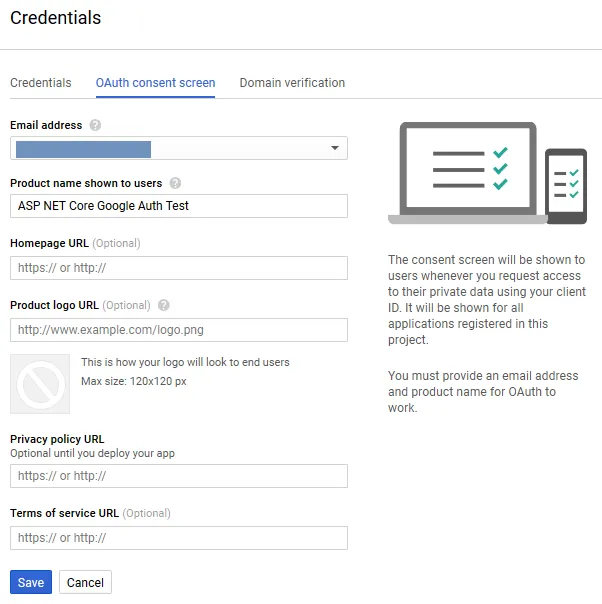602x604 pixels.
Task: Click help icon beside Product logo URL
Action: pos(164,306)
